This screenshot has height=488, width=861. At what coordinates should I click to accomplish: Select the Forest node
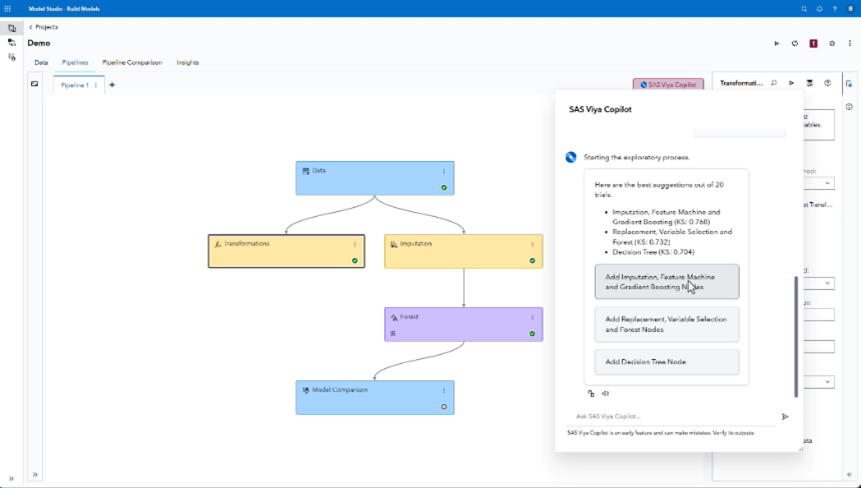tap(463, 324)
